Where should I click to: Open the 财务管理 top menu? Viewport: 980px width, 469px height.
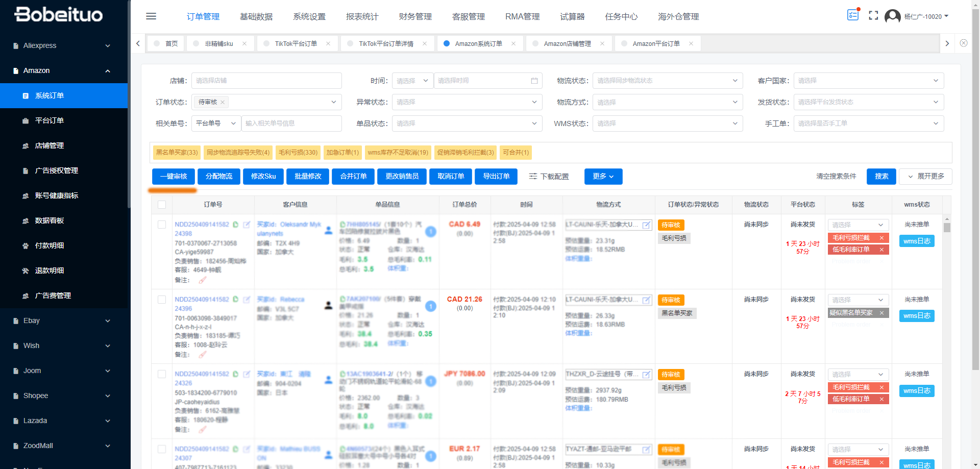tap(415, 16)
